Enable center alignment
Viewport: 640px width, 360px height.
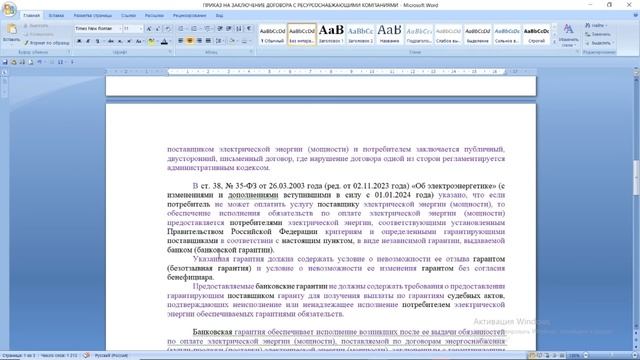[190, 41]
